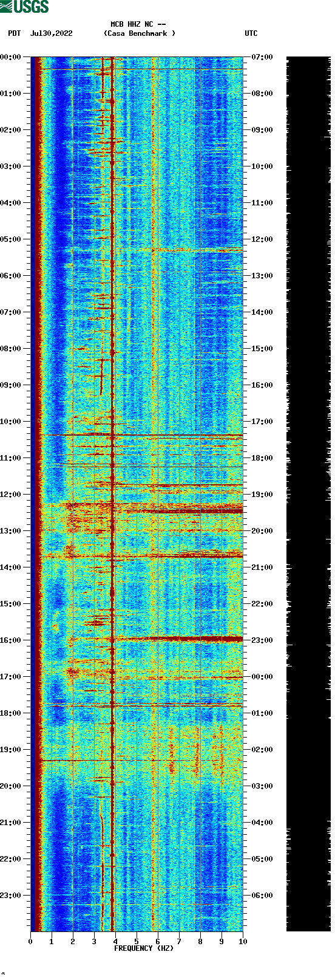Click the PDT '22:00' time label

[x=10, y=859]
